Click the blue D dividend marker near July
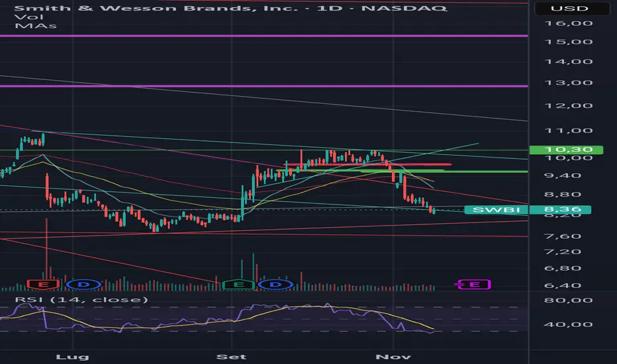This screenshot has width=617, height=364. tap(83, 284)
